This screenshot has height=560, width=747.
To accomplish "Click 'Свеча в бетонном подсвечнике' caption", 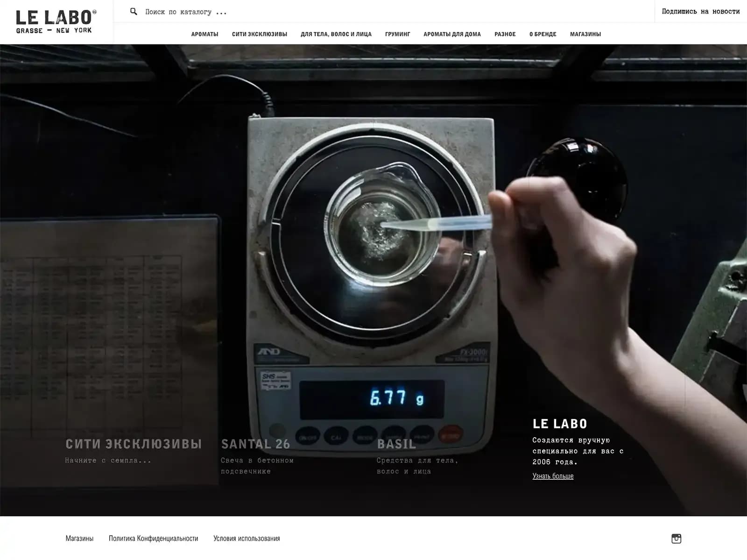I will point(257,466).
